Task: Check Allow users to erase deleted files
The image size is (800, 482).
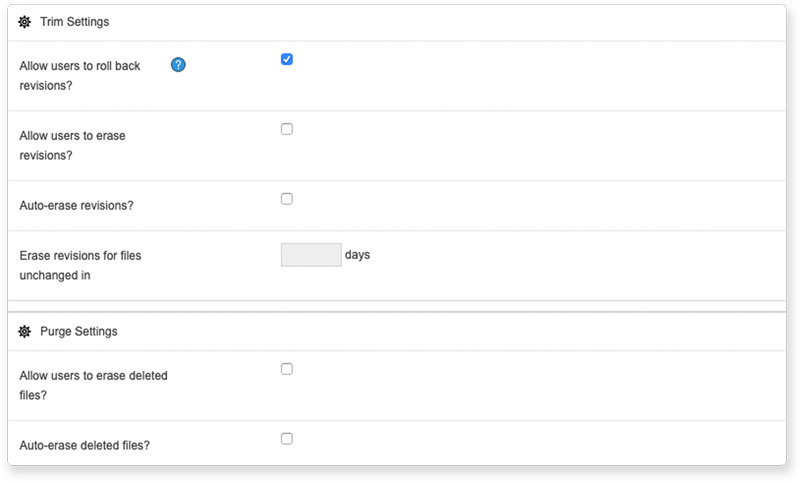Action: point(287,369)
